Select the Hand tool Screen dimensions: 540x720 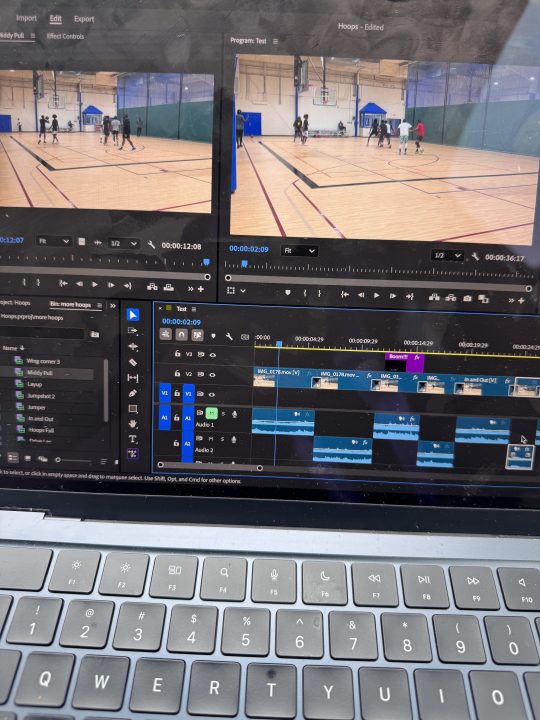tap(133, 424)
